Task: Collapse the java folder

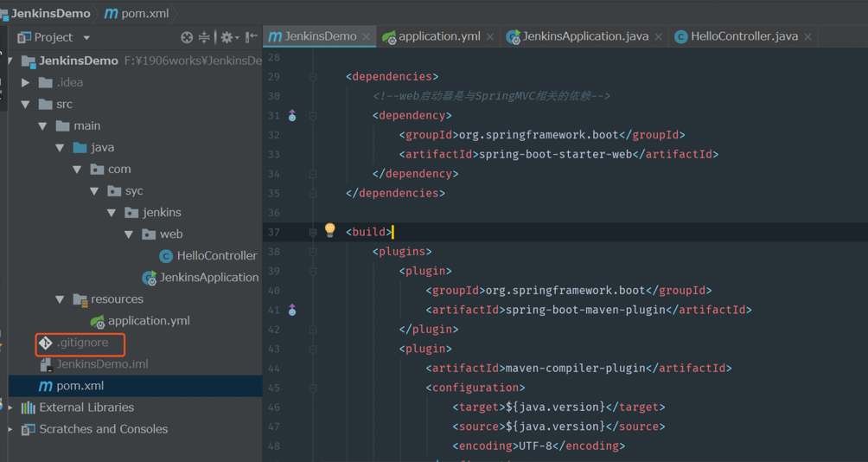Action: click(60, 148)
